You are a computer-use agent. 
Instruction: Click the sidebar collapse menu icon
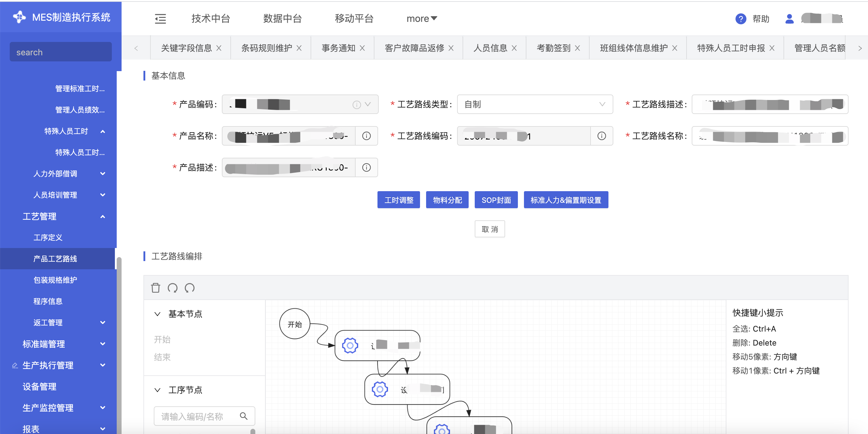pyautogui.click(x=160, y=19)
